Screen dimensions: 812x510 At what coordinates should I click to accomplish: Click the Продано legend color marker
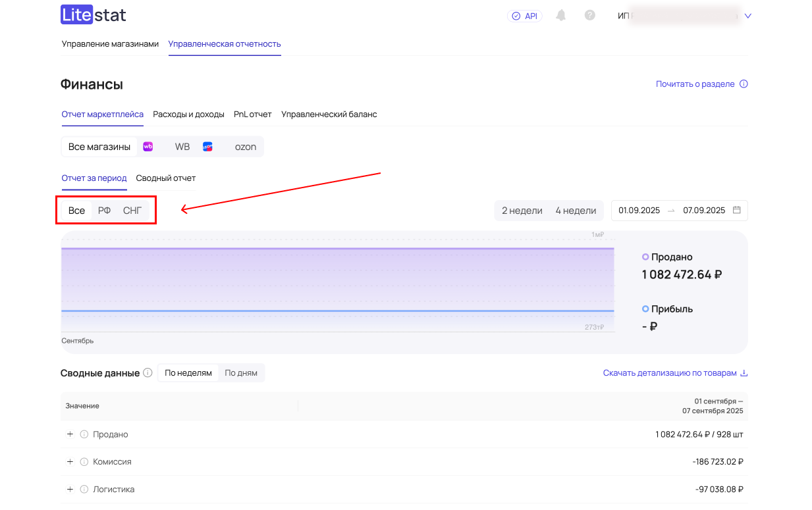click(645, 257)
